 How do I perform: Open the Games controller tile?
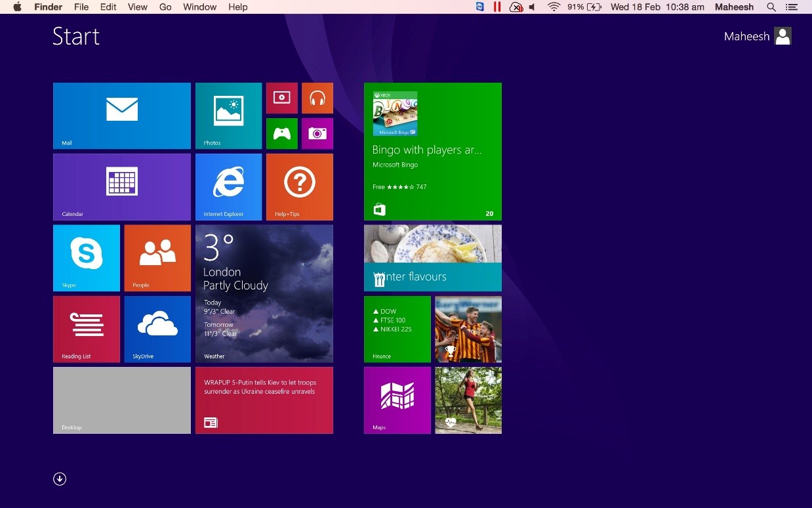tap(282, 134)
